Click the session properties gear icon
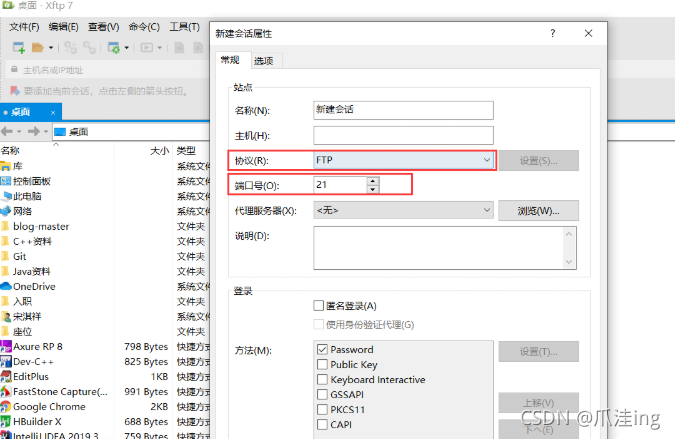The width and height of the screenshot is (675, 439). point(114,47)
